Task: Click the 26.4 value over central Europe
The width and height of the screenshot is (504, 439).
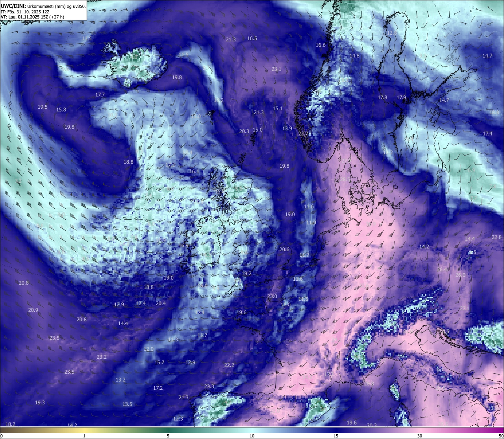Action: [442, 269]
